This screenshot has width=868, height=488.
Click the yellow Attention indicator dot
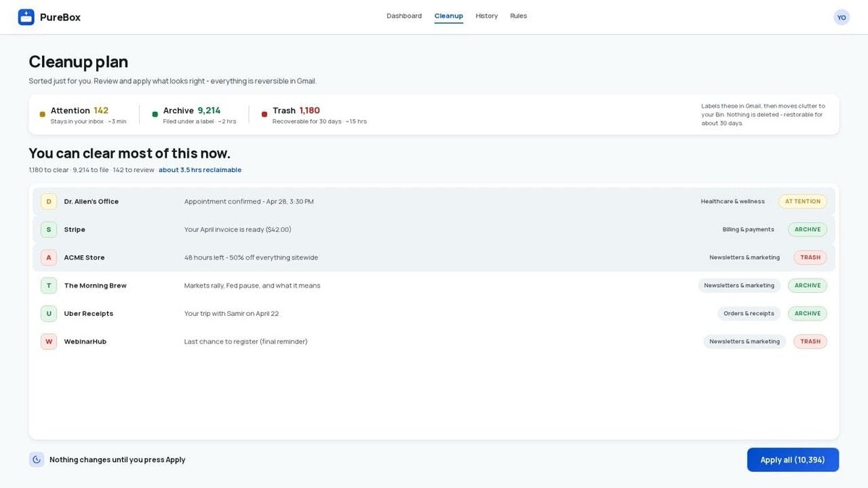43,114
